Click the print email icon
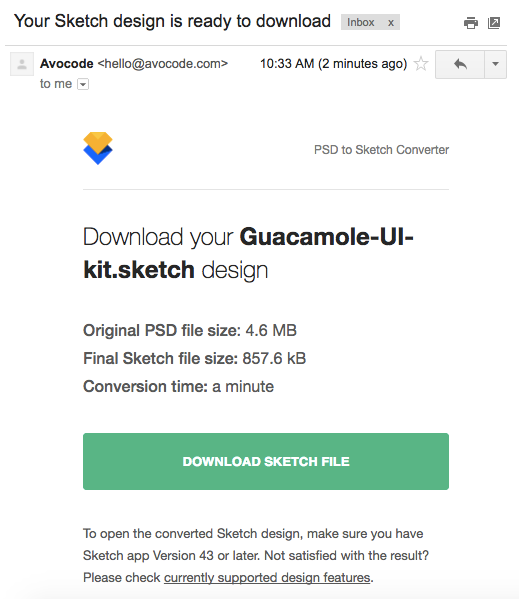 (470, 23)
